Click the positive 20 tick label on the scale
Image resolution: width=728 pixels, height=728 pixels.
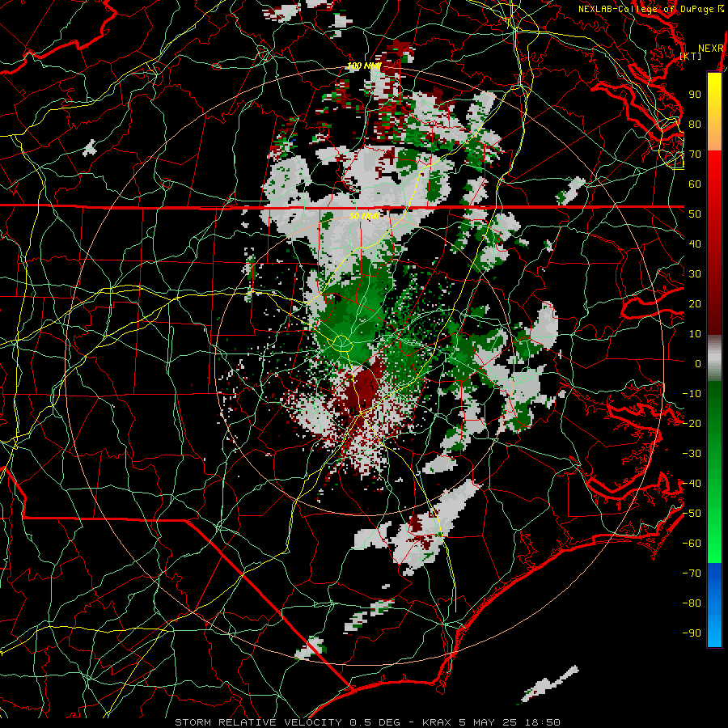click(695, 303)
